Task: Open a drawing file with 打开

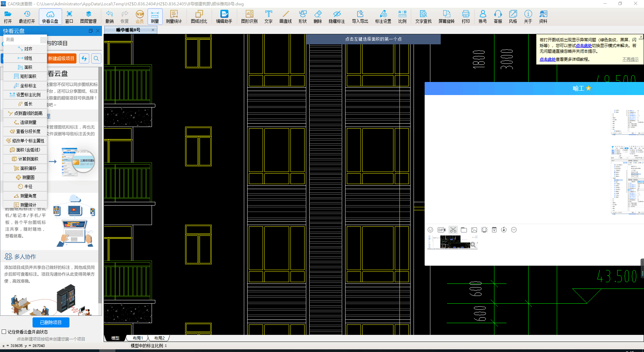Action: point(8,16)
